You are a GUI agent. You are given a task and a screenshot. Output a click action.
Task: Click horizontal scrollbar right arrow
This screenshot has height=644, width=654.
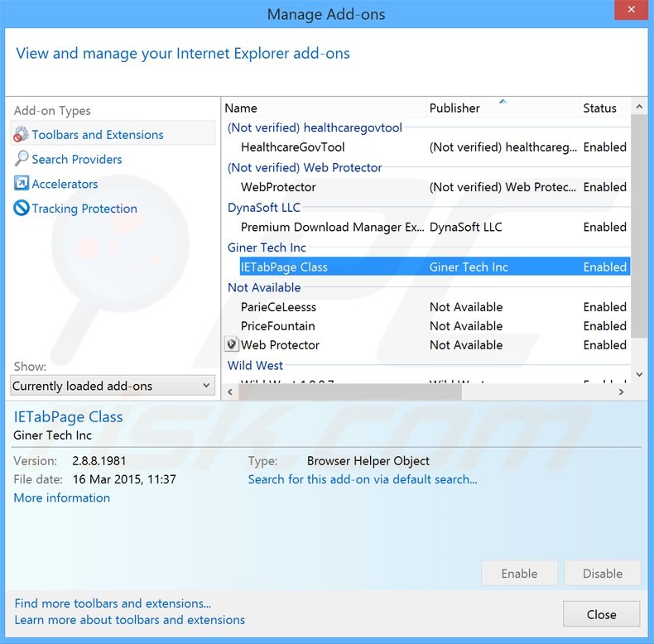click(x=621, y=392)
